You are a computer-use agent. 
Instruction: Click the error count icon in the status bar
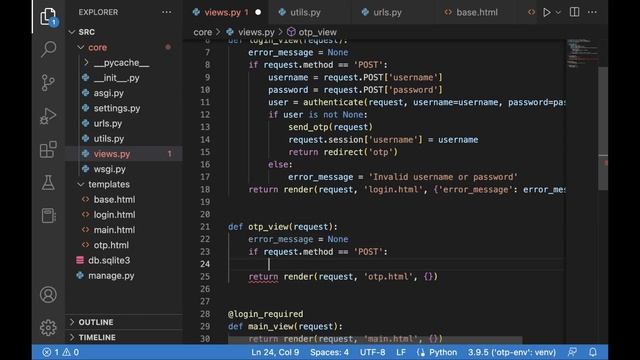coord(47,352)
